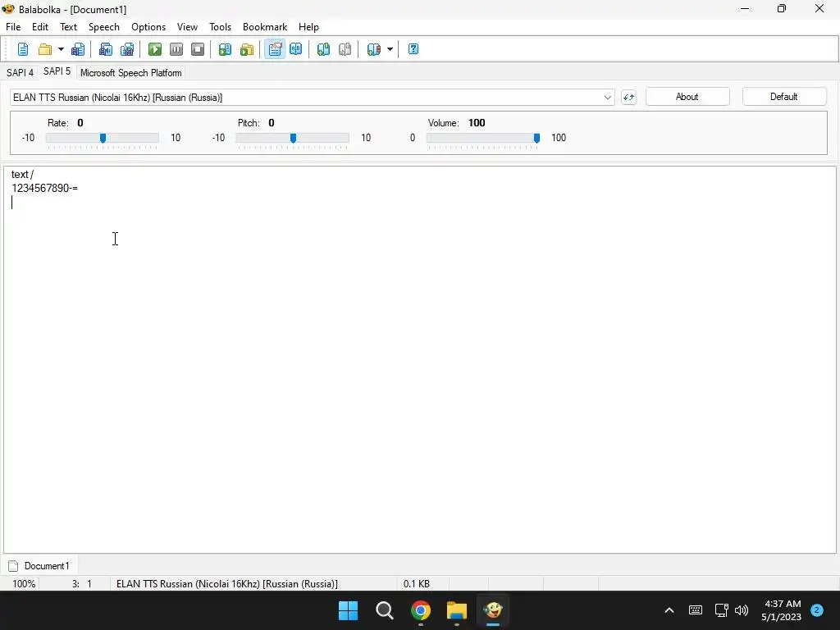Click the Spell Check book icon

tap(295, 49)
